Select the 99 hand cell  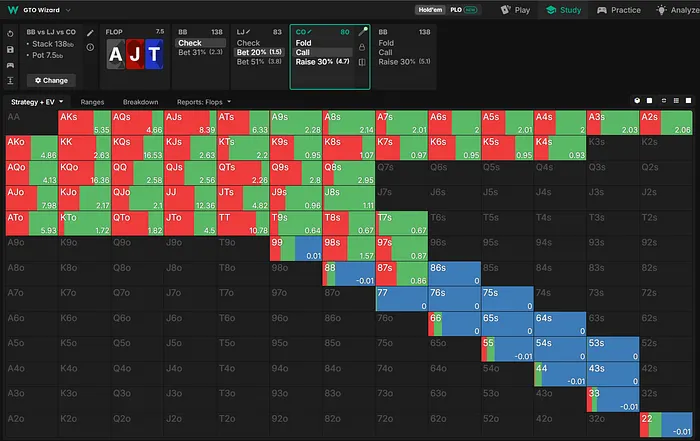(296, 249)
